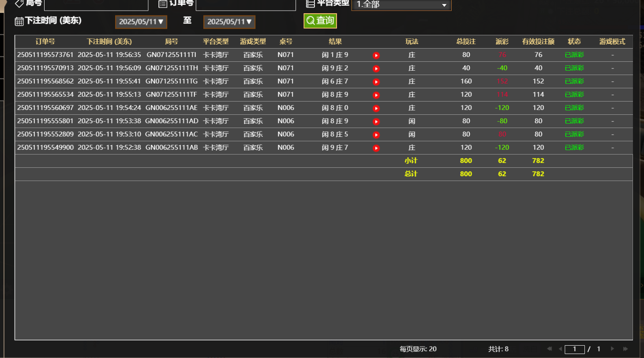644x358 pixels.
Task: Click the page number box in pagination
Action: [574, 349]
